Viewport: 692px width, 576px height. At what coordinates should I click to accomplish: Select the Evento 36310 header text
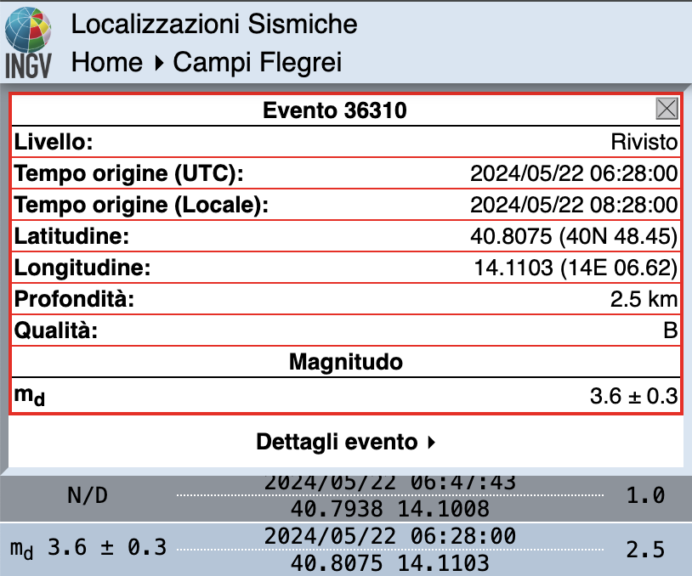pyautogui.click(x=334, y=110)
